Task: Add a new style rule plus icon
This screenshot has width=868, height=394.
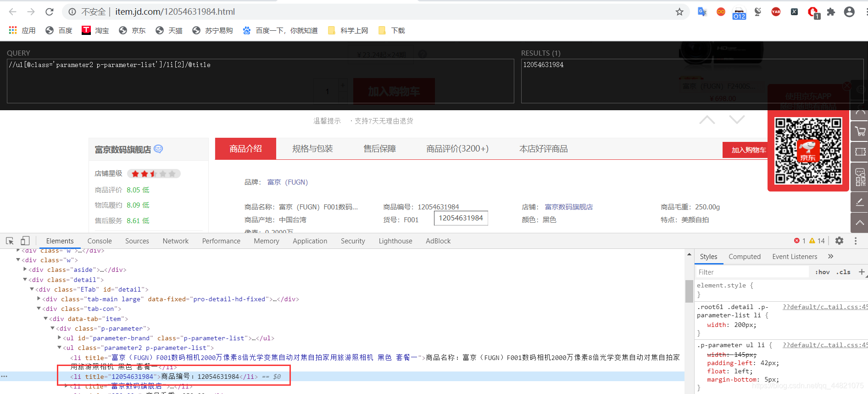Action: tap(862, 272)
